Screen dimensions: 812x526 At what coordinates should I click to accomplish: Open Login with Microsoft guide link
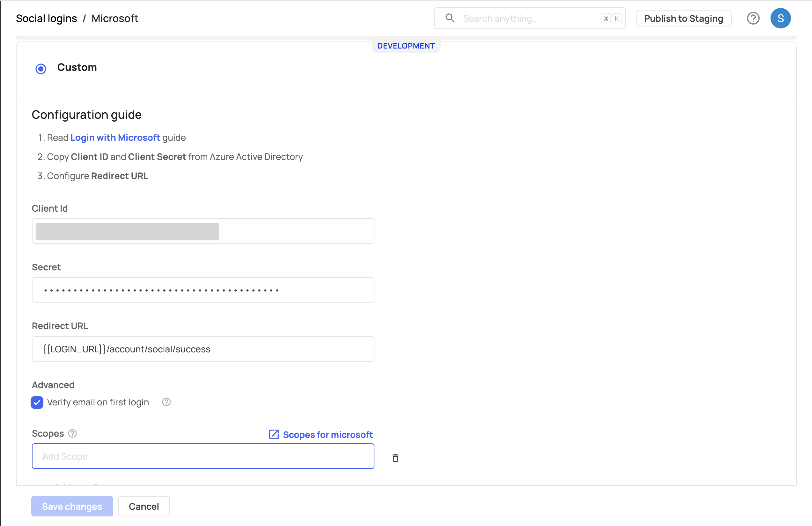coord(115,138)
